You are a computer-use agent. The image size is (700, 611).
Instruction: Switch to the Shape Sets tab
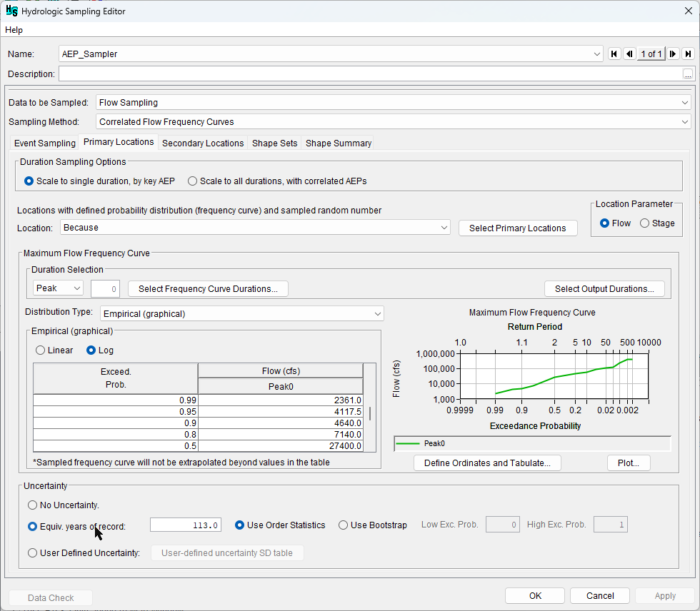click(x=274, y=143)
